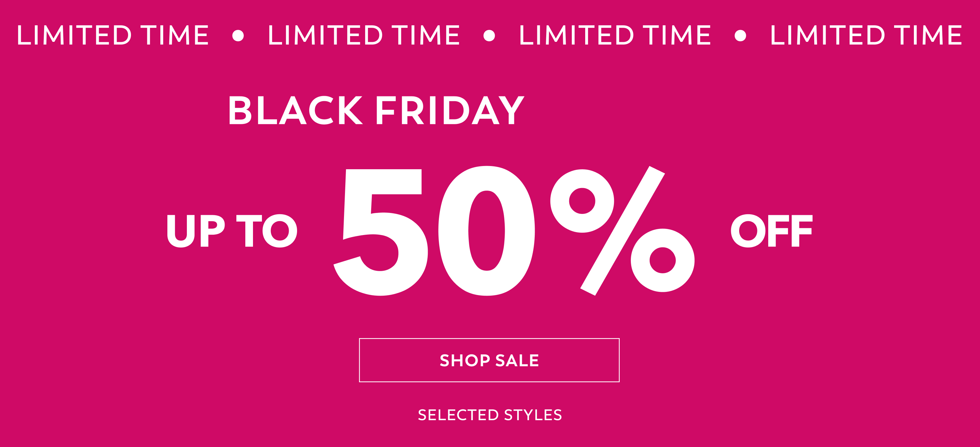Click the leftmost white dot separator
The width and height of the screenshot is (980, 447).
[238, 35]
